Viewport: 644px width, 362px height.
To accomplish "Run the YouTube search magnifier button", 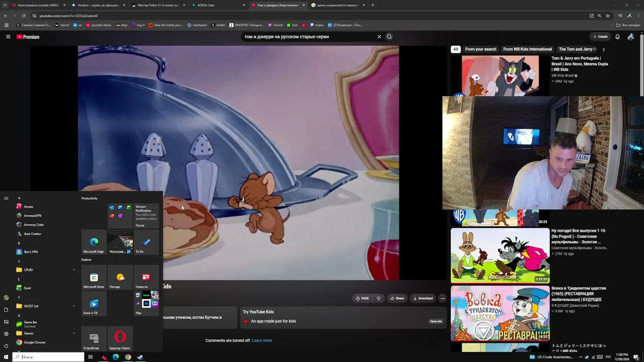I will pyautogui.click(x=389, y=37).
